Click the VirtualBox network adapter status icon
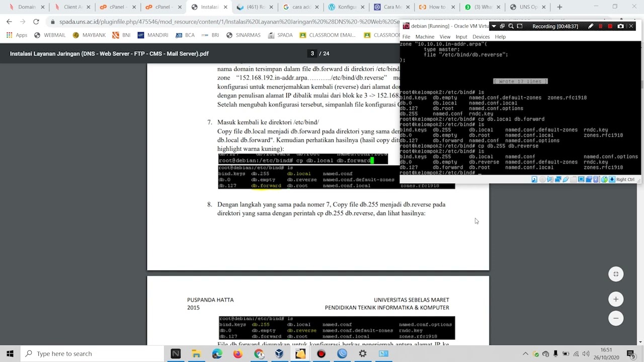 558,179
